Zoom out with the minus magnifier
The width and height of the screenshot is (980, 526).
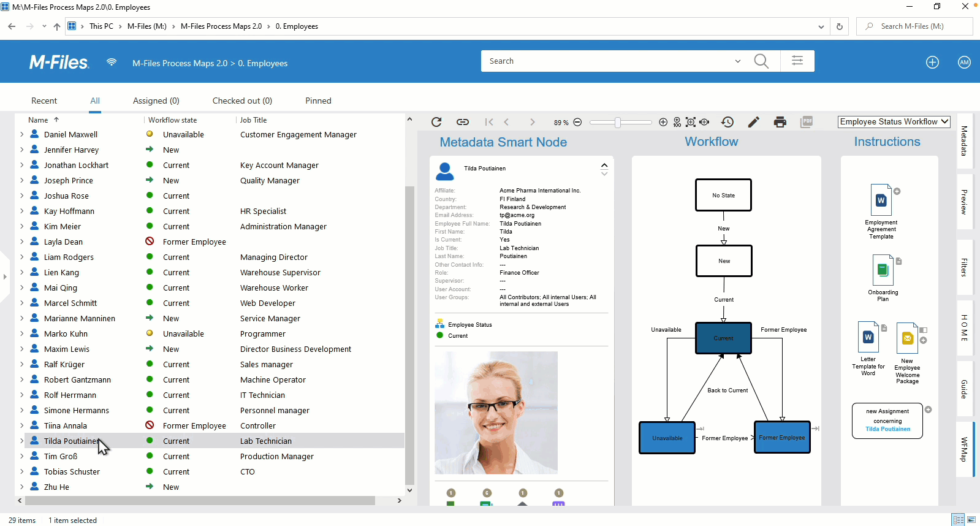tap(577, 122)
